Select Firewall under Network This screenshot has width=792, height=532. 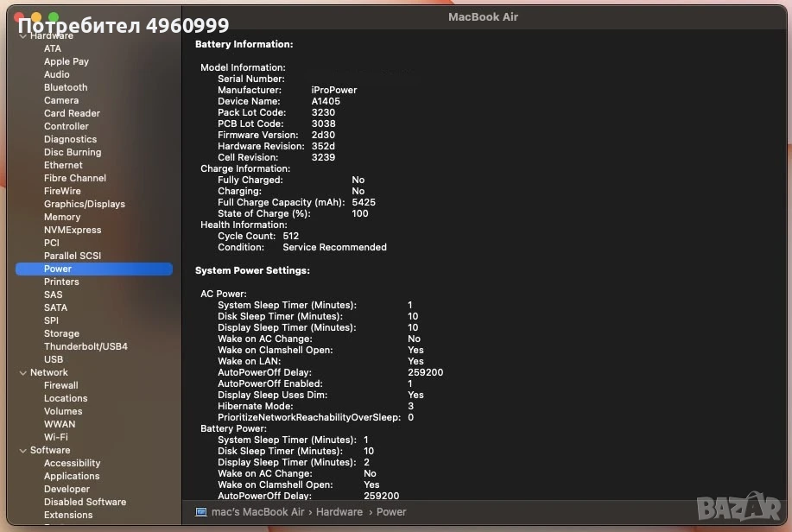61,385
